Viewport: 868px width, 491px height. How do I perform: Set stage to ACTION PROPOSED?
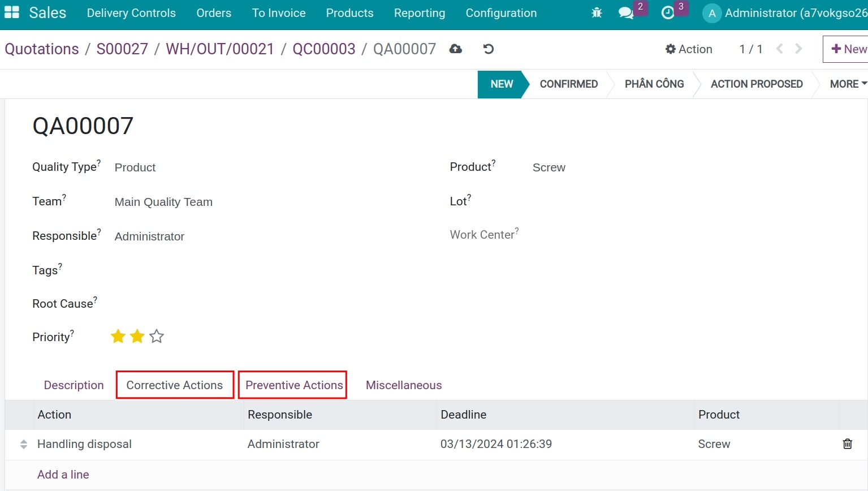[757, 84]
